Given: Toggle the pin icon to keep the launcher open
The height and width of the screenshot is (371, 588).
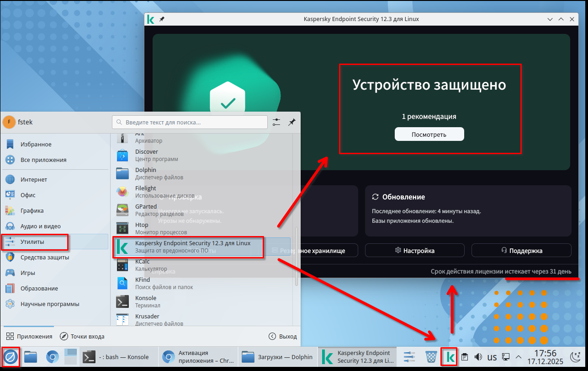Looking at the screenshot, I should [x=291, y=122].
